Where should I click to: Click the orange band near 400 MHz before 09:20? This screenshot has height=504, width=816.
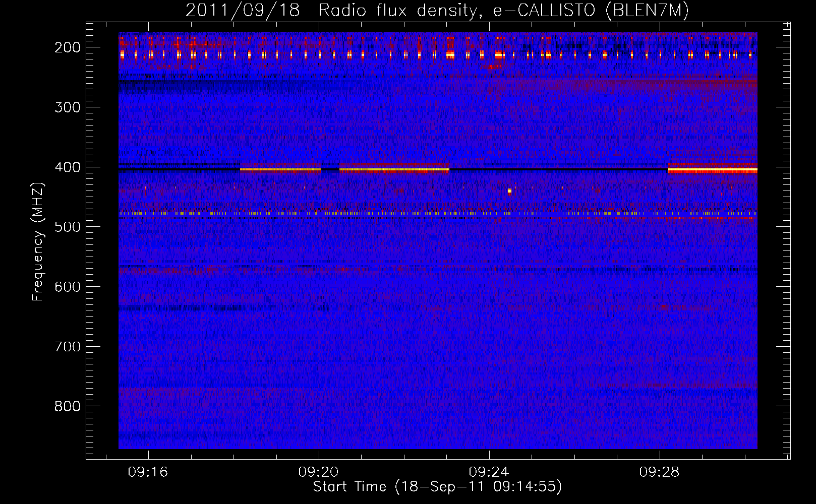280,169
